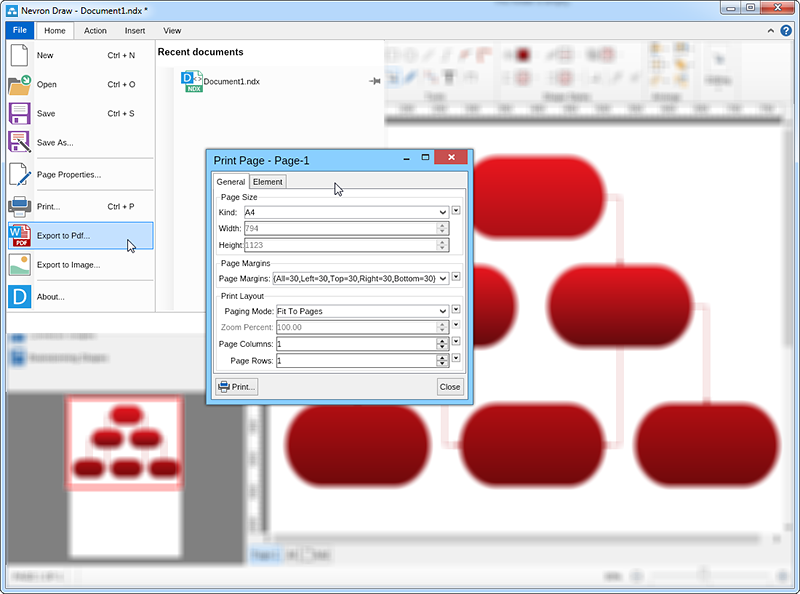This screenshot has height=594, width=800.
Task: Maximize the Print Page dialog
Action: [425, 157]
